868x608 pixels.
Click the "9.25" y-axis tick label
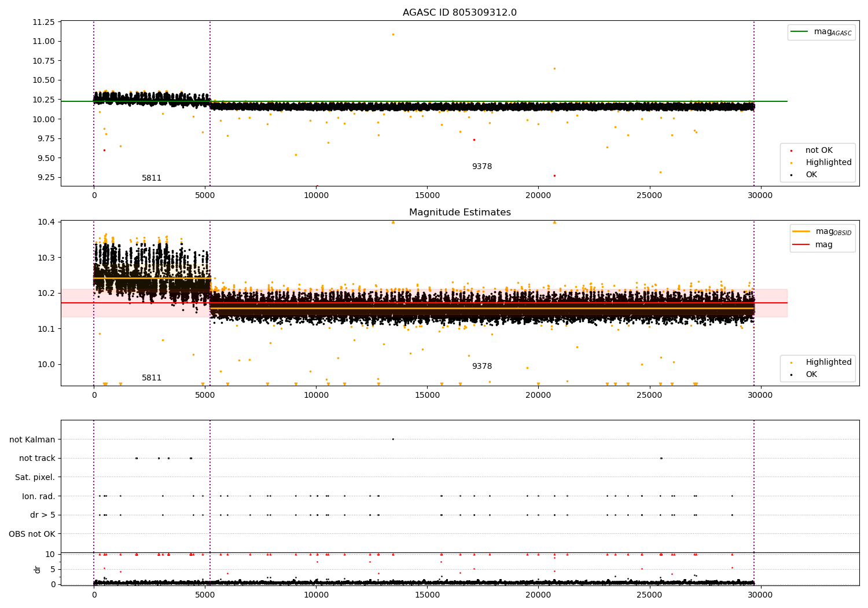point(46,177)
